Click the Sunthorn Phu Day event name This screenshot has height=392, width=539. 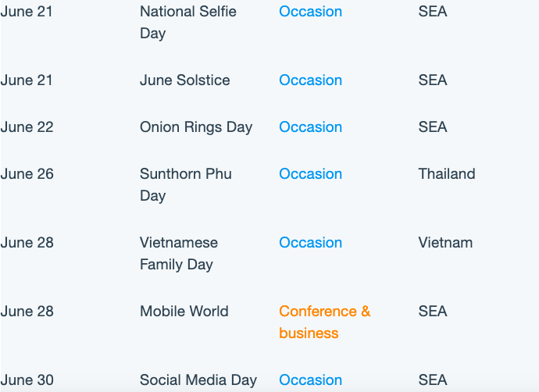tap(186, 185)
